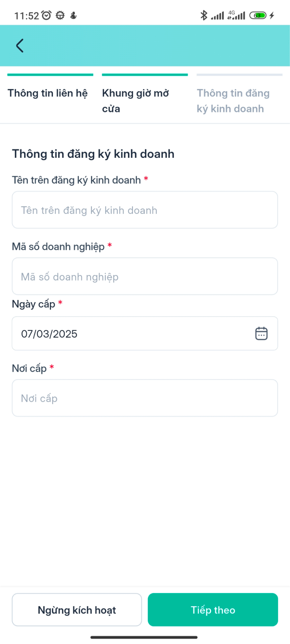290x644 pixels.
Task: Tap the 4G signal strength icon
Action: coord(236,15)
